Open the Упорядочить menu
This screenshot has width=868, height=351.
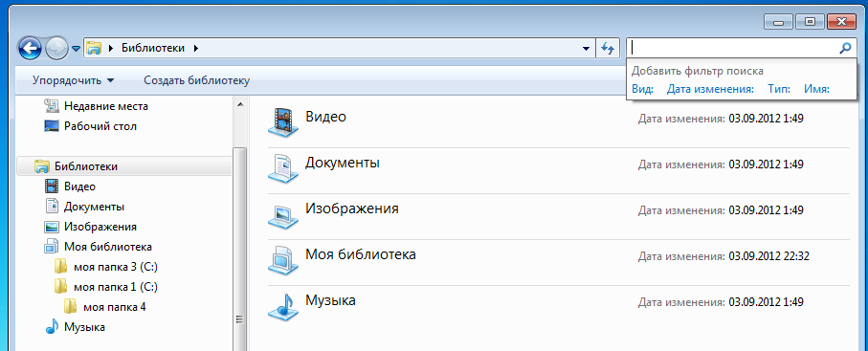coord(73,80)
